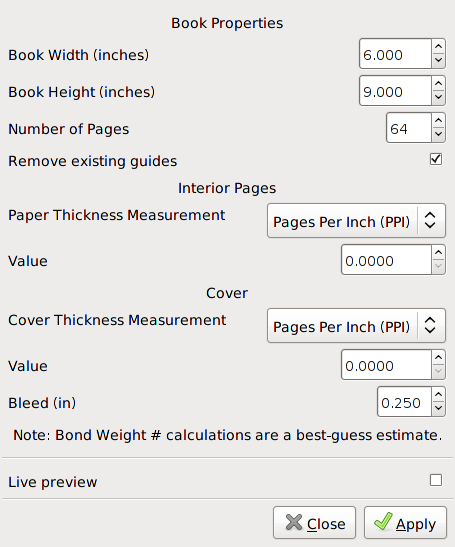Viewport: 455px width, 547px height.
Task: Decrease Book Width with down arrow
Action: pyautogui.click(x=438, y=61)
